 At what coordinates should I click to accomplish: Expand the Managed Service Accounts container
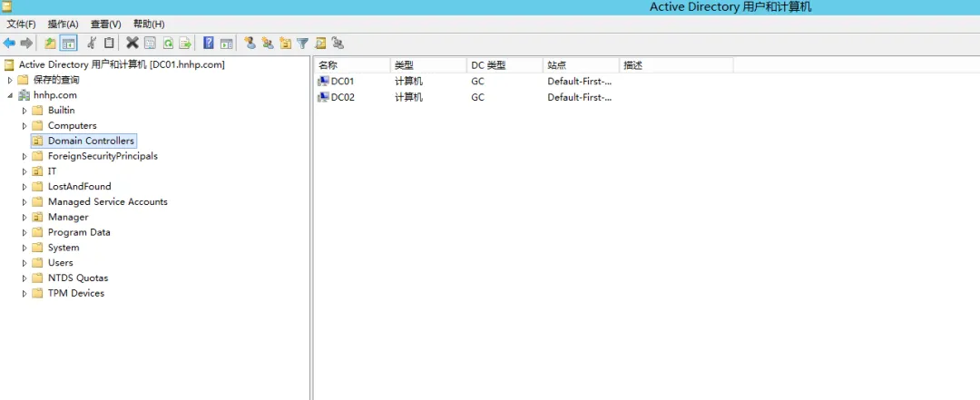tap(24, 202)
